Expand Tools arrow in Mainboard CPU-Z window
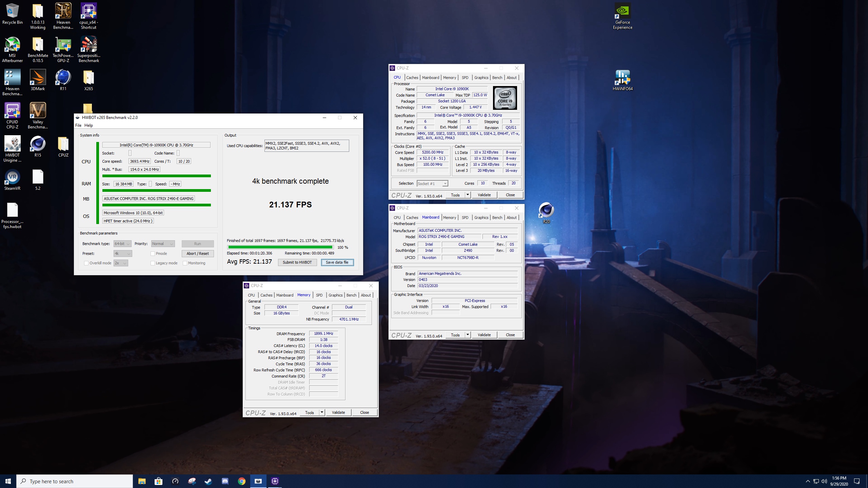The image size is (868, 488). [x=468, y=335]
